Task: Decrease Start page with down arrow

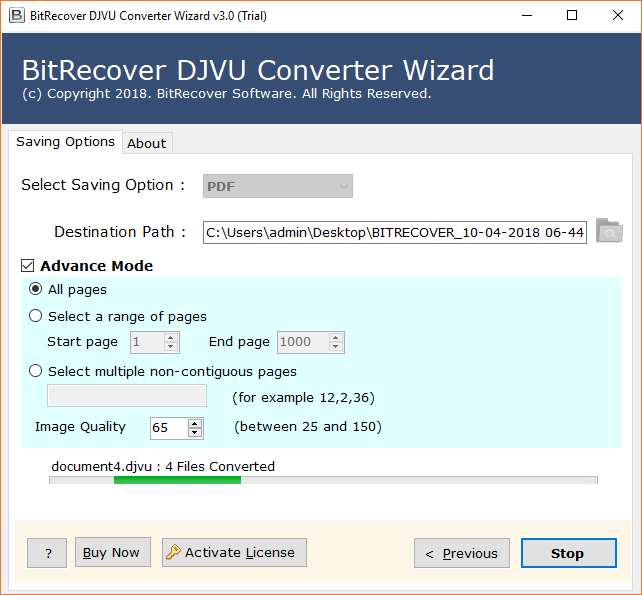Action: pyautogui.click(x=171, y=347)
